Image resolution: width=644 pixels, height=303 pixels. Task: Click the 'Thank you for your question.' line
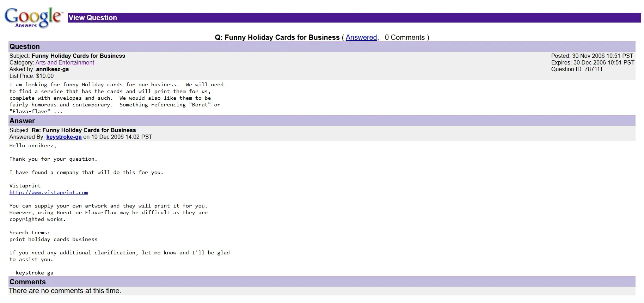(53, 159)
